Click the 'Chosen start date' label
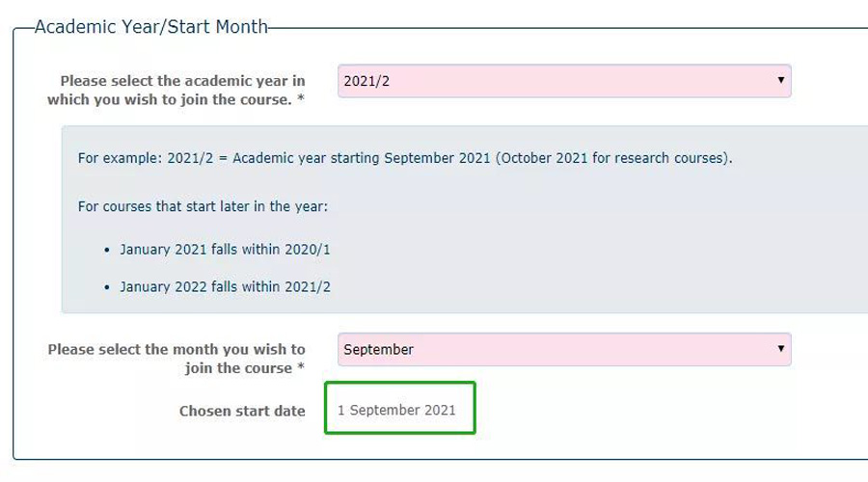The image size is (868, 482). [242, 412]
